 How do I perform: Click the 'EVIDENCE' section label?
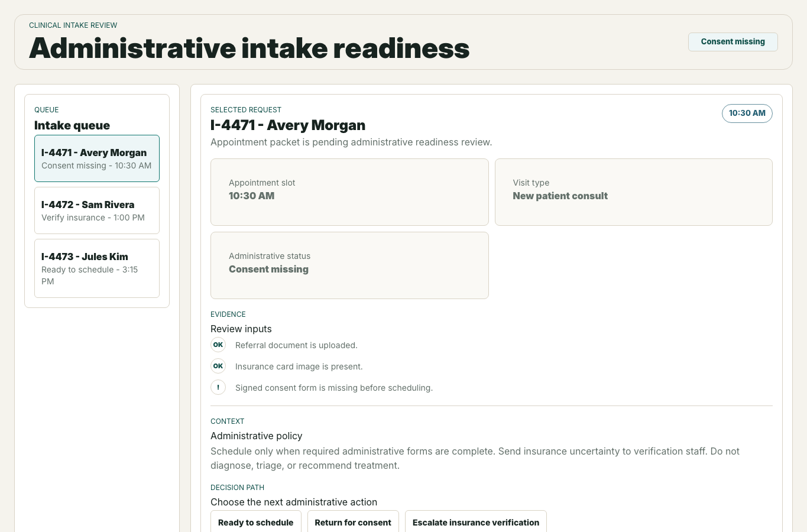[228, 314]
